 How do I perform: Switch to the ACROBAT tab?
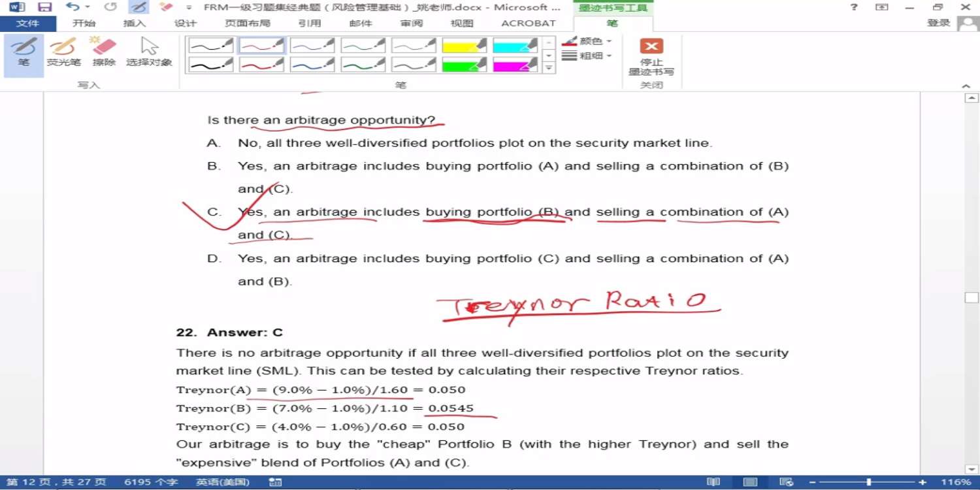coord(529,24)
